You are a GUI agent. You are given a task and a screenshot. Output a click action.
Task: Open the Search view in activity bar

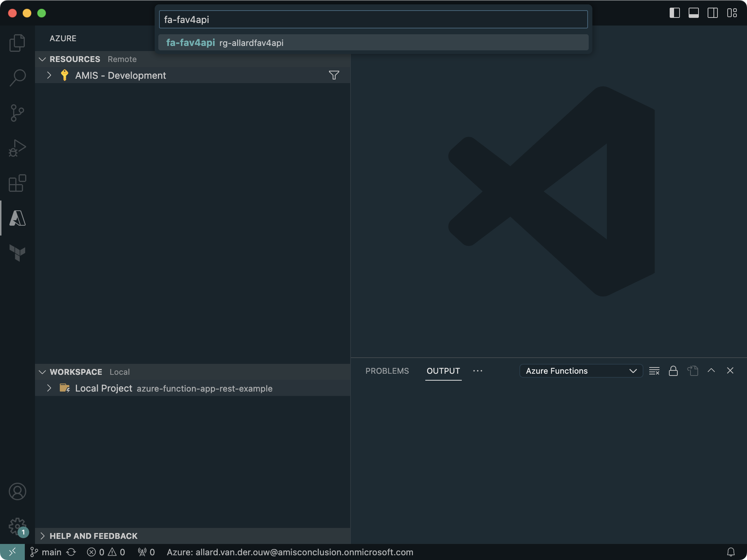tap(17, 78)
